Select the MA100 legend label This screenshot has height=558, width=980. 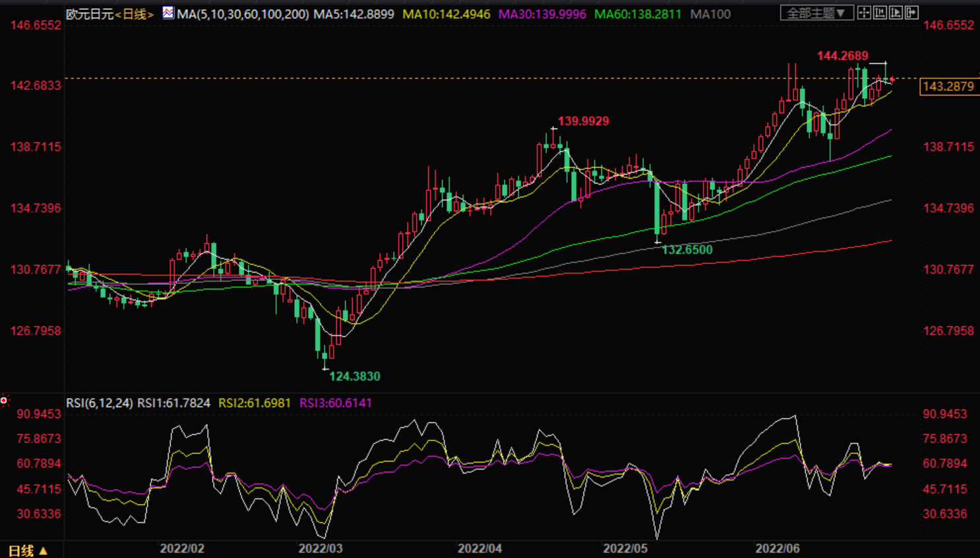[x=710, y=14]
